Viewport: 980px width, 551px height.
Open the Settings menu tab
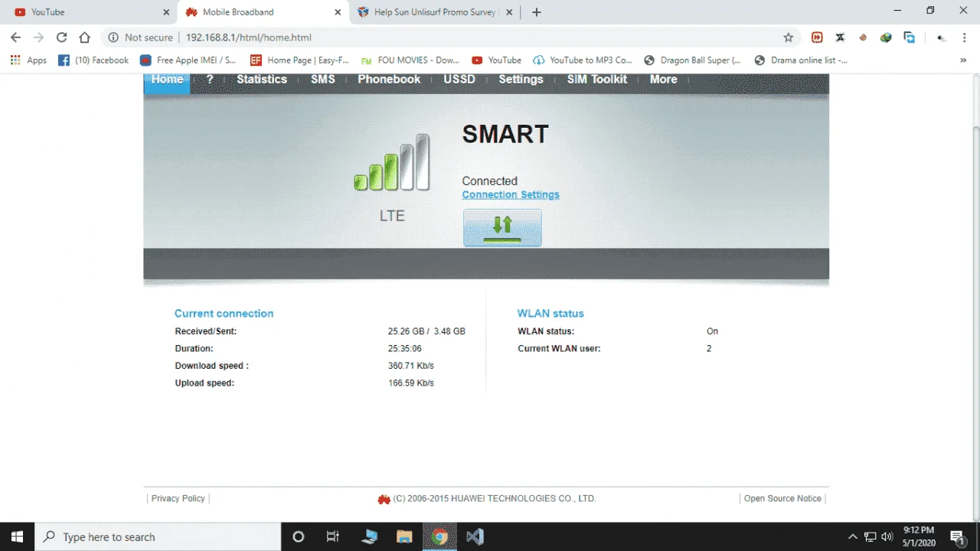click(521, 80)
